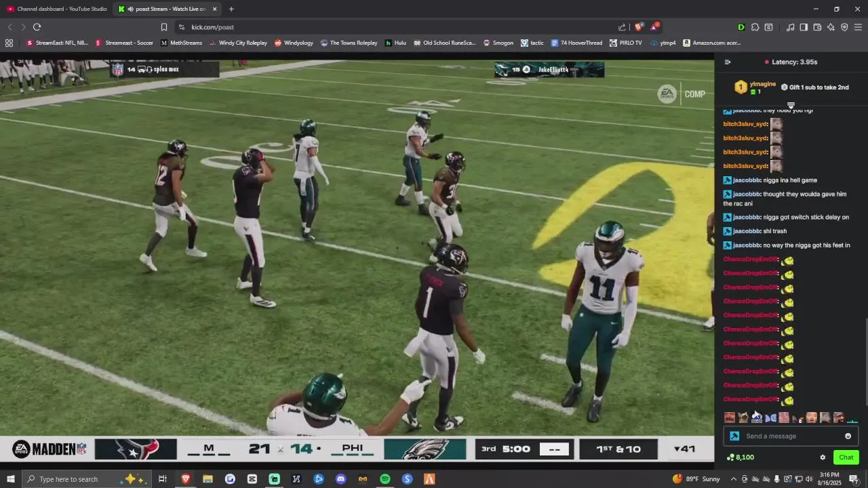This screenshot has height=488, width=868.
Task: Open Amazon.com acer bookmark
Action: [711, 43]
